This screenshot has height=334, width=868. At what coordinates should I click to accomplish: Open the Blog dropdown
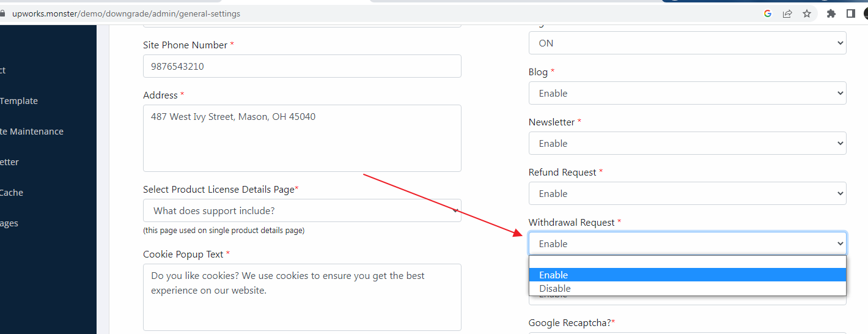point(687,93)
